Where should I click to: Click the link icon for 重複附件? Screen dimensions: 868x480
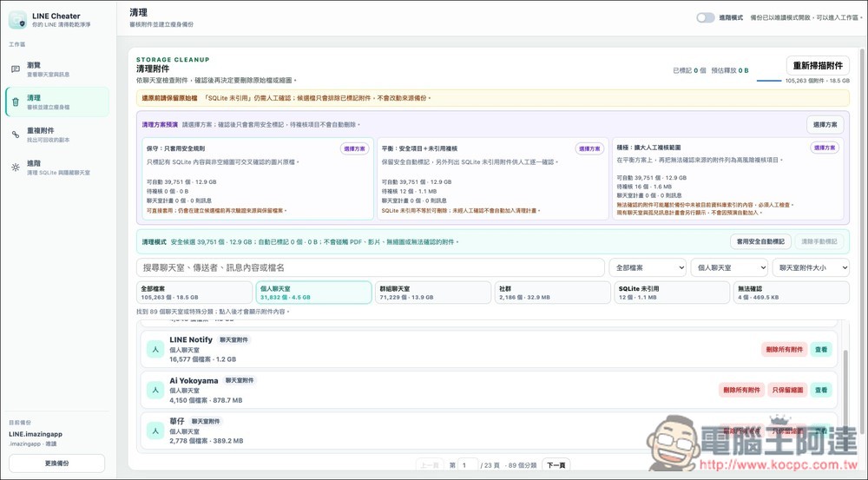[x=16, y=135]
